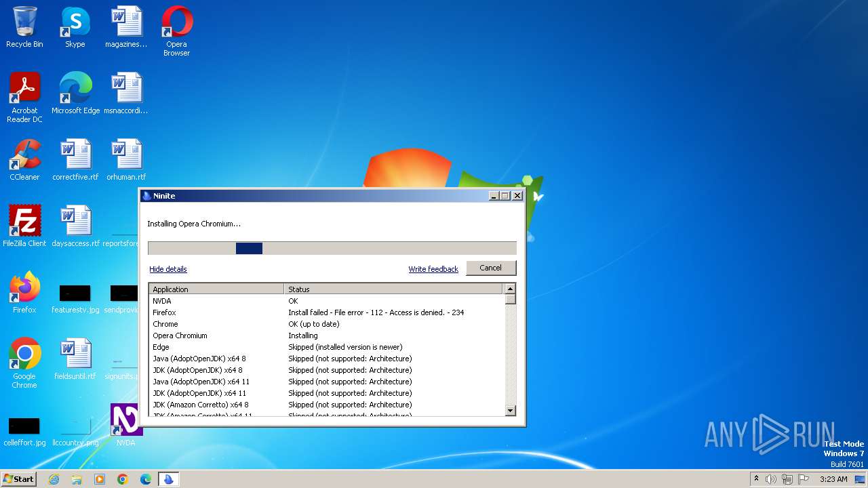Open the magazines Word document icon

[126, 27]
